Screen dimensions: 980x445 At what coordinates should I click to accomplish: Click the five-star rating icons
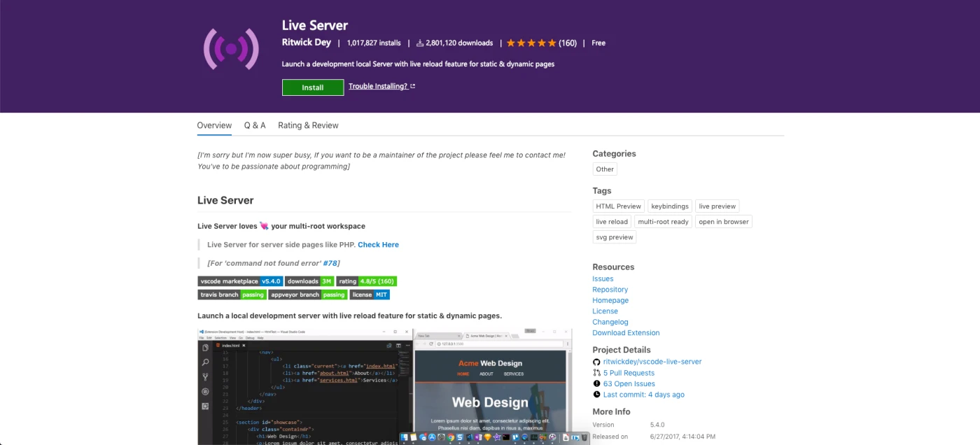click(531, 43)
